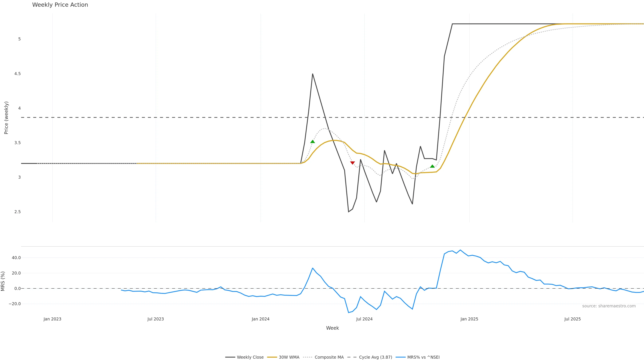The height and width of the screenshot is (362, 644).
Task: Click the Week x-axis title
Action: (x=332, y=328)
